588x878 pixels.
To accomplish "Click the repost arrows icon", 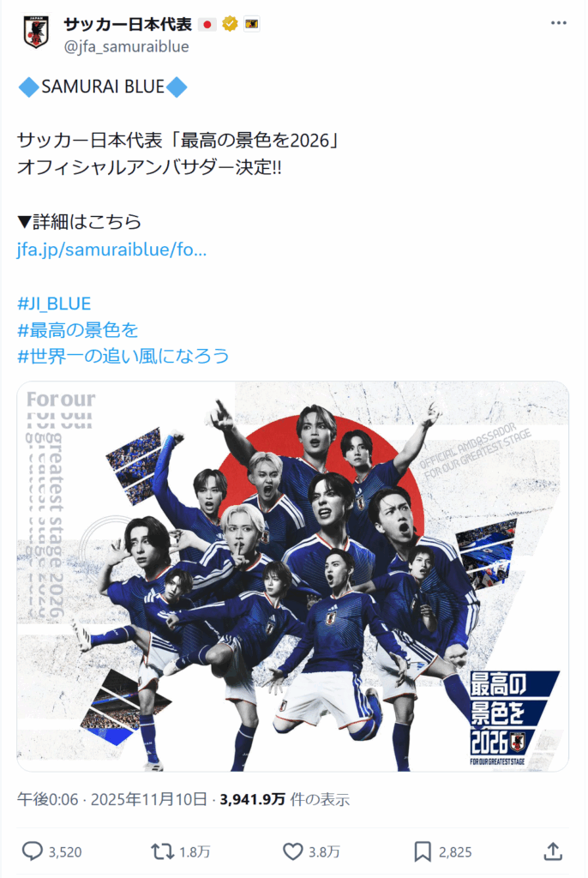I will click(x=162, y=851).
